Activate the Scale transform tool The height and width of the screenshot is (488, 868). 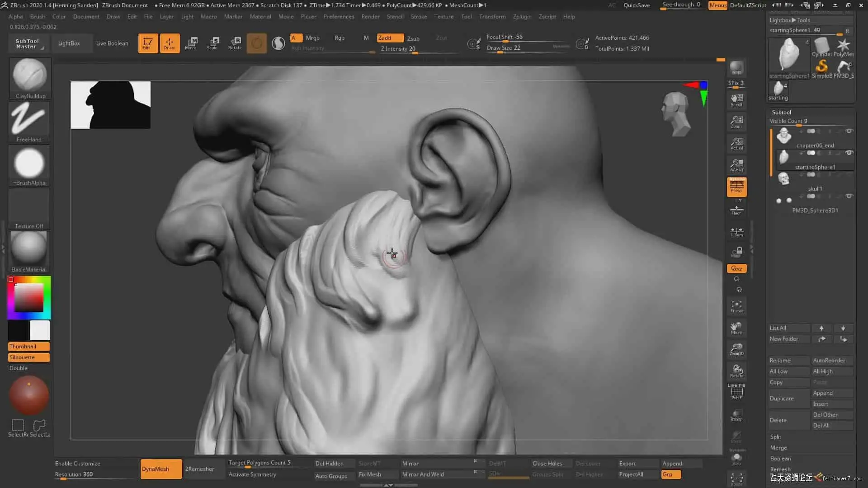coord(213,43)
